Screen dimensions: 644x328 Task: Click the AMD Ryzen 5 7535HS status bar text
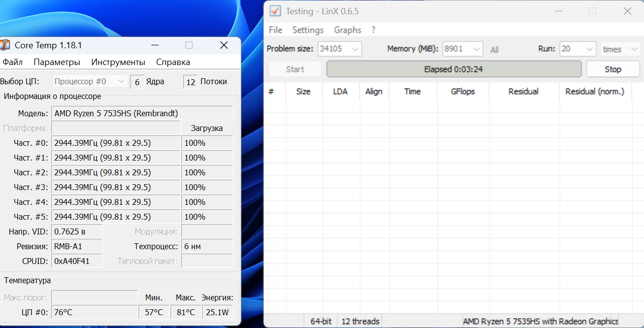[x=541, y=321]
